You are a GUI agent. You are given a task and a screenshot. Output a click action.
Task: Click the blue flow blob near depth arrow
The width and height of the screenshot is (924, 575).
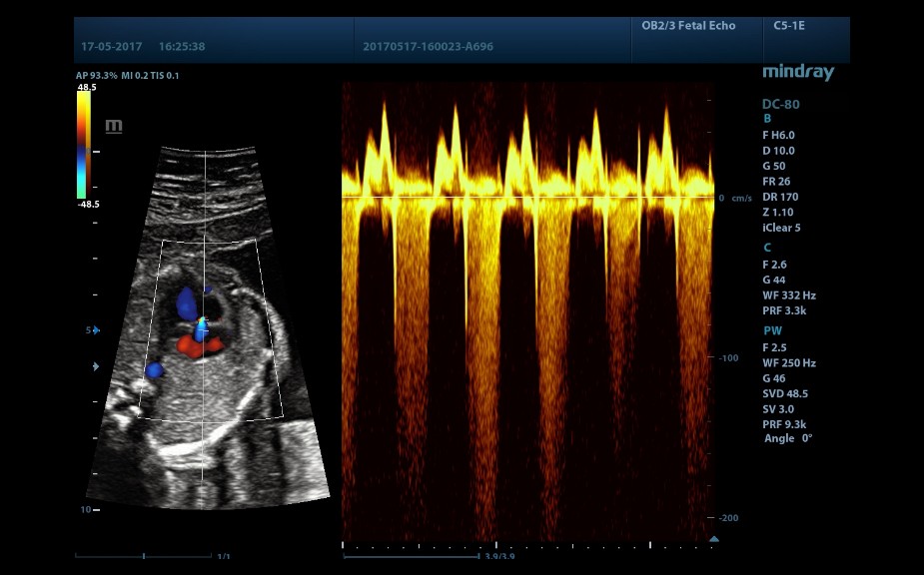pos(153,369)
